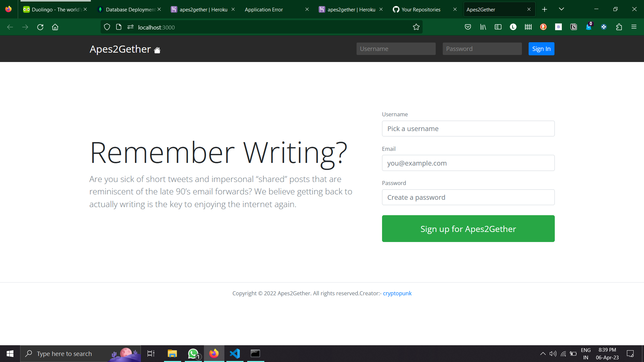Click the home icon beside Apes2Gether logo
The image size is (644, 362).
[x=157, y=50]
